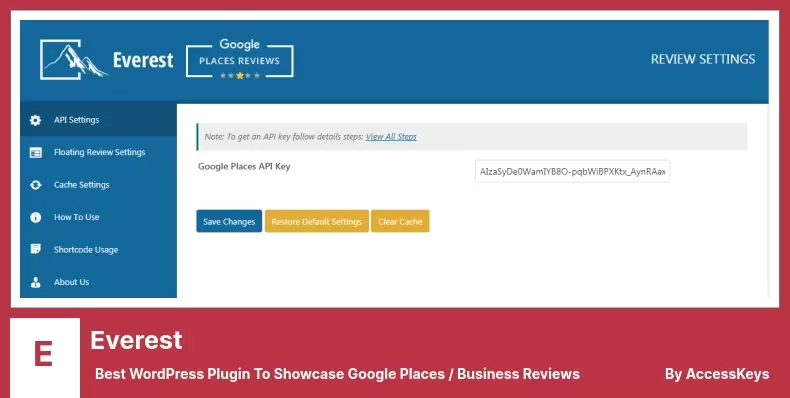This screenshot has height=398, width=790.
Task: Open Floating Review Settings menu item
Action: coord(98,152)
